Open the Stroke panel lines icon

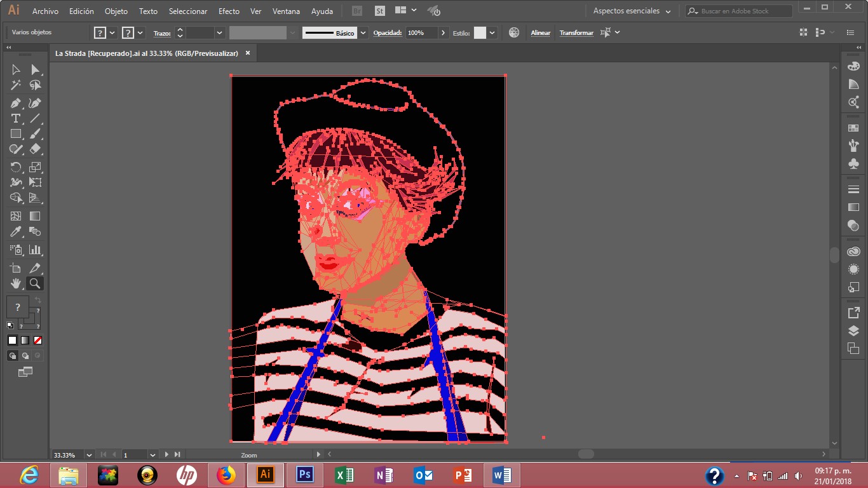click(853, 189)
